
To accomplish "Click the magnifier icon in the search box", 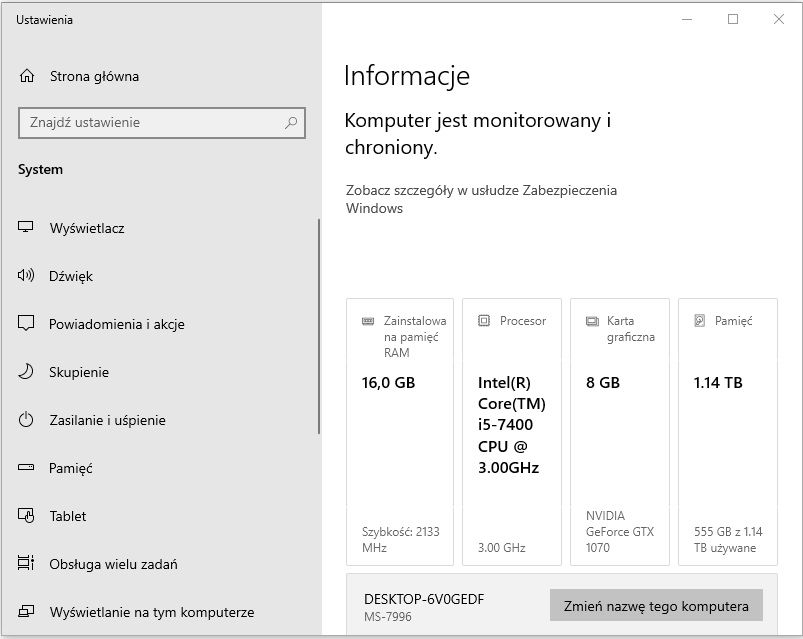I will pos(291,122).
